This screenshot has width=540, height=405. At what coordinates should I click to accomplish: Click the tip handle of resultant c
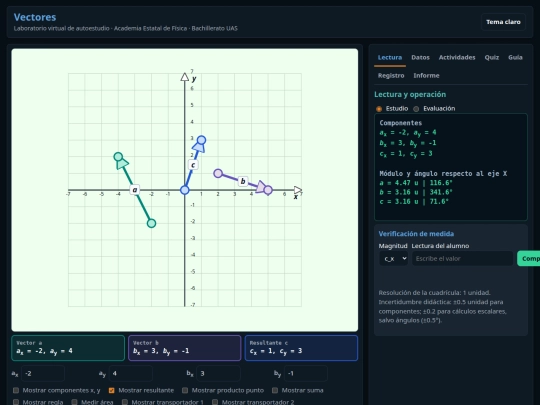pos(201,140)
